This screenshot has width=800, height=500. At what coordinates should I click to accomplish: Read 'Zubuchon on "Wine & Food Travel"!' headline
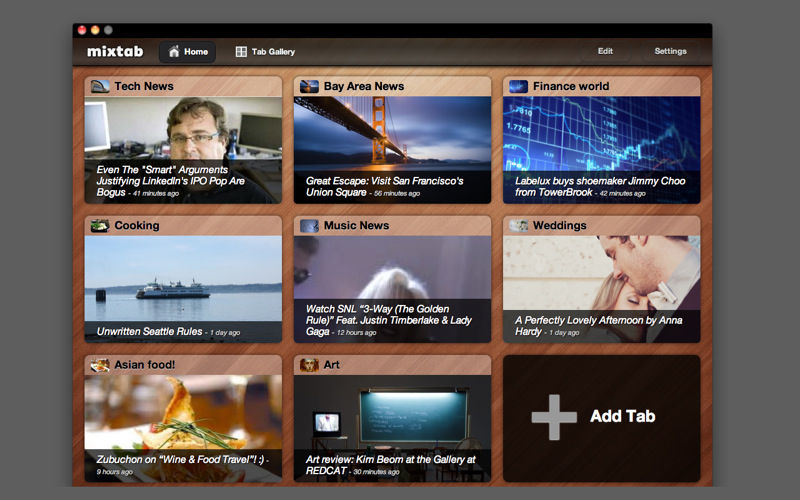click(181, 459)
